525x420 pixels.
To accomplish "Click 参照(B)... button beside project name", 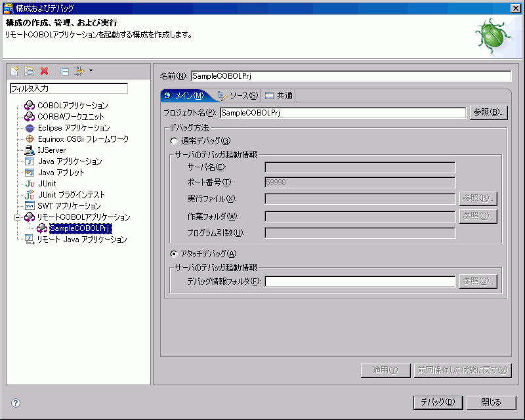I will (488, 112).
